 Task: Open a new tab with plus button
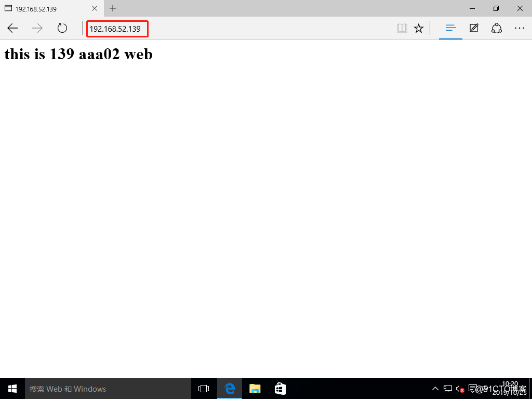click(113, 8)
